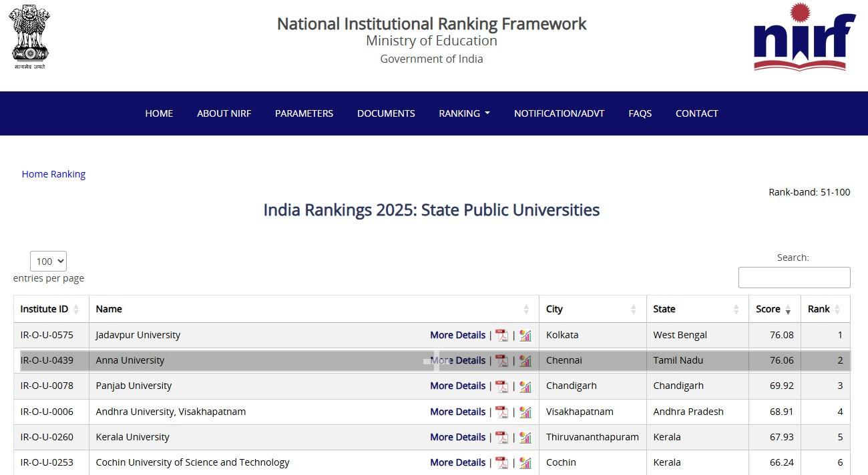This screenshot has height=475, width=868.
Task: Click the NIRF logo
Action: 805,37
